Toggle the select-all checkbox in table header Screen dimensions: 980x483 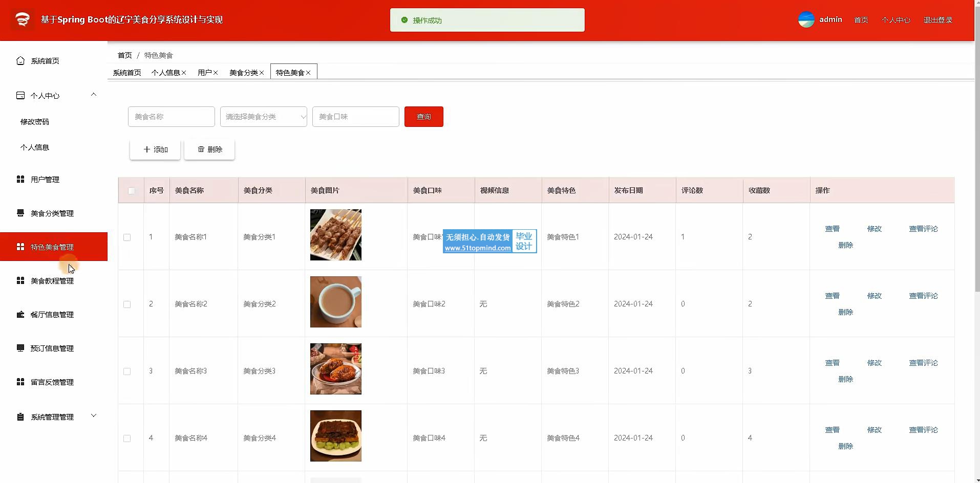tap(132, 191)
